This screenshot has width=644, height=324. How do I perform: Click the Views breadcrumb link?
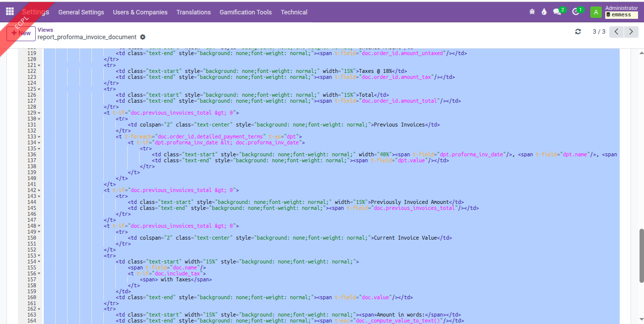click(45, 30)
